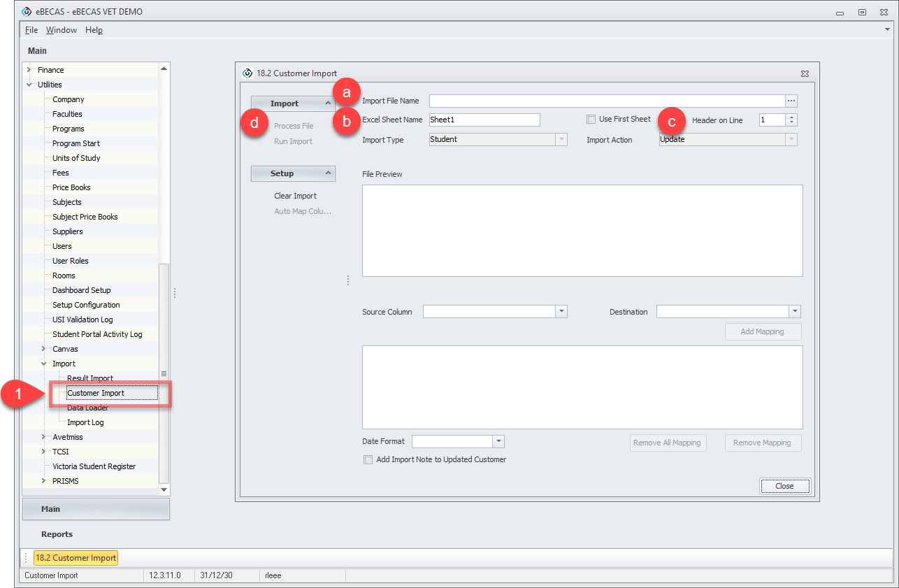Collapse the Setup section chevron

pyautogui.click(x=328, y=173)
